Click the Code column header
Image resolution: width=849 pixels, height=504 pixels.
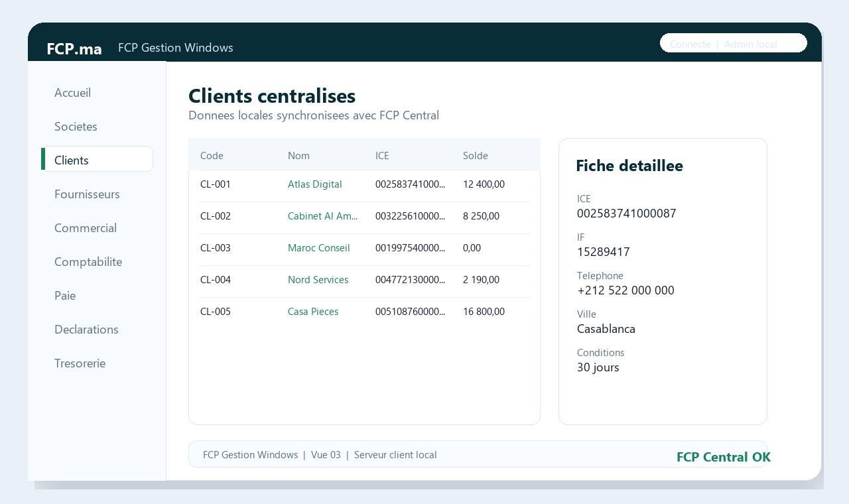pos(212,156)
